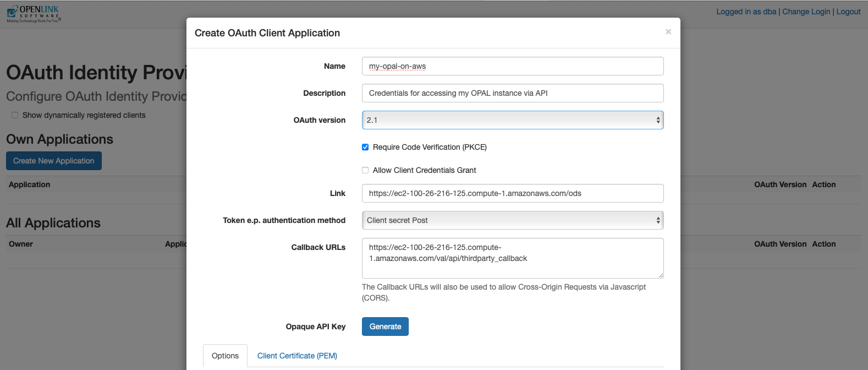Open the OAuth version dropdown

click(513, 120)
